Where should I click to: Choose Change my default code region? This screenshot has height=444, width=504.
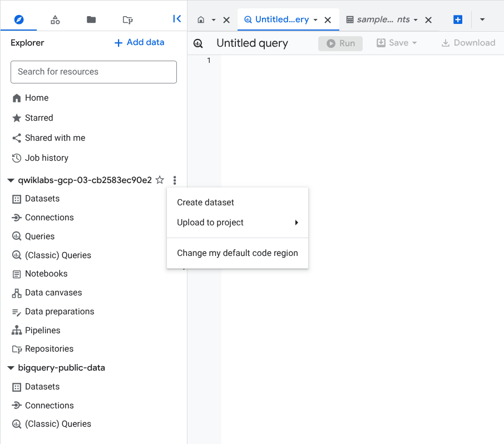pyautogui.click(x=237, y=253)
